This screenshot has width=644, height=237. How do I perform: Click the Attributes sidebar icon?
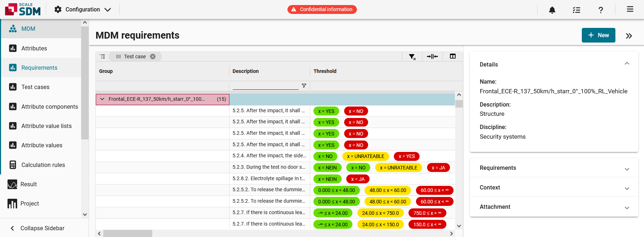[x=13, y=48]
